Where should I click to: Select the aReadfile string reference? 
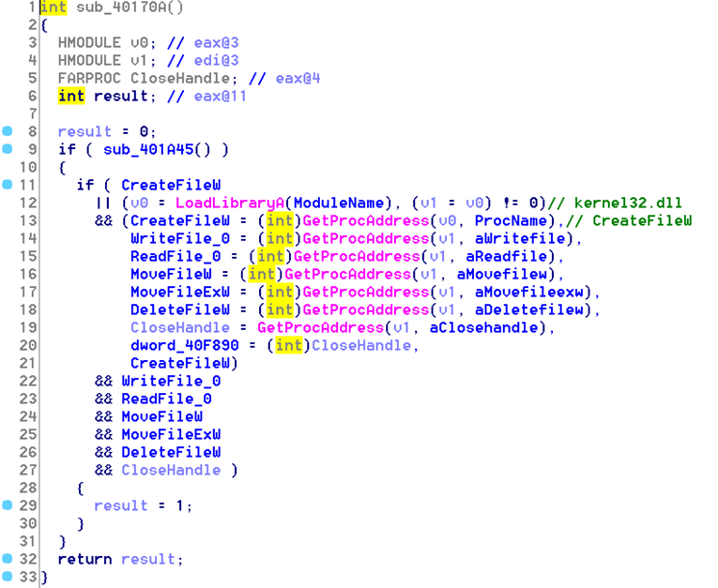coord(506,256)
